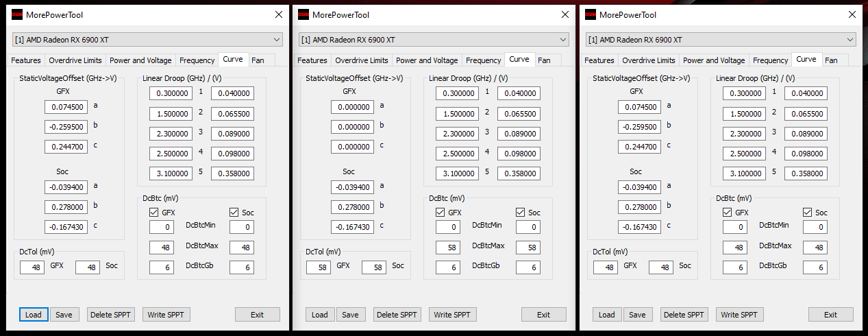Click Linear Droop row 3 frequency 2.300000 in right window

(744, 134)
